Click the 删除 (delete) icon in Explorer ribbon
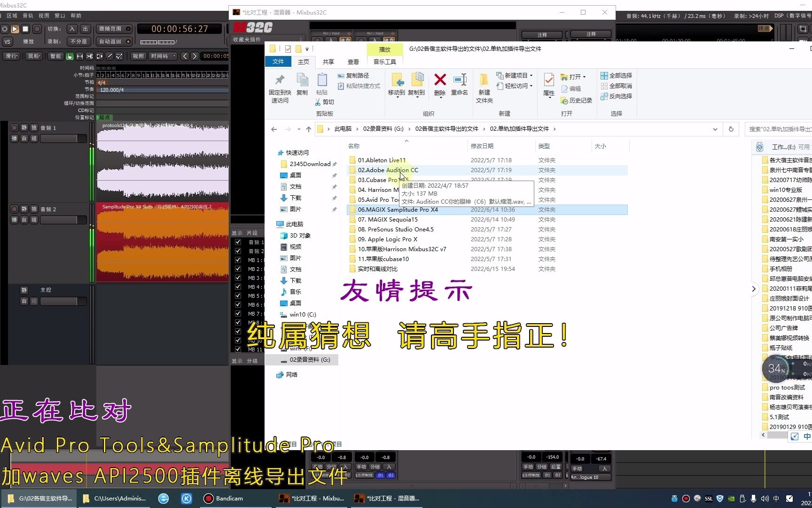Viewport: 812px width, 508px height. click(439, 86)
